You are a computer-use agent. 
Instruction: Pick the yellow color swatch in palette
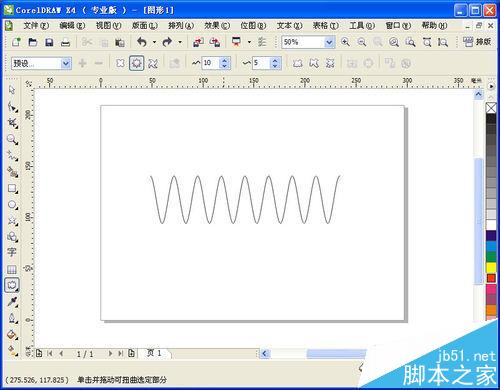point(491,267)
